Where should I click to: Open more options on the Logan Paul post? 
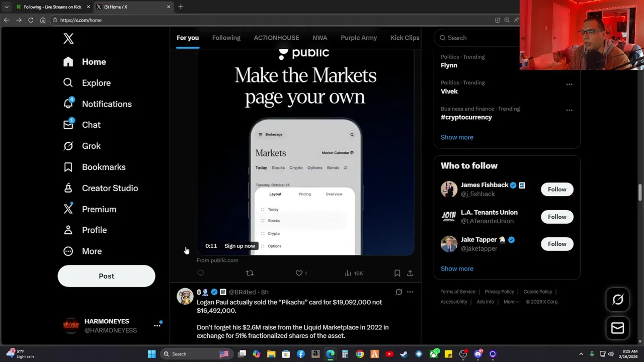point(410,292)
